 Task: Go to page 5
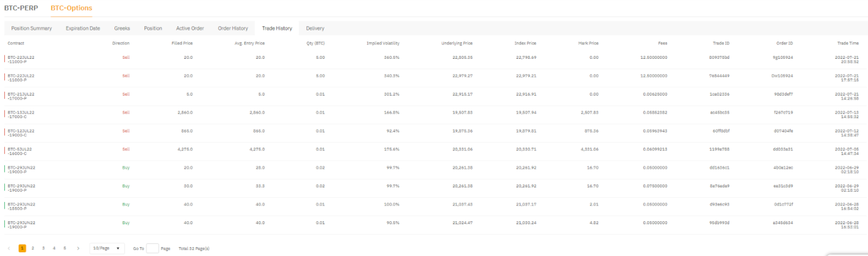[x=65, y=249]
